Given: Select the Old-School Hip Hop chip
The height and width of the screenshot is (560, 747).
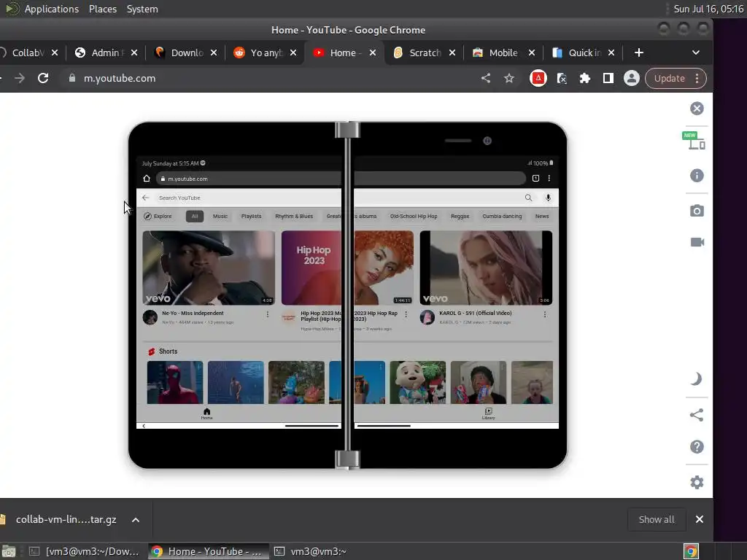Looking at the screenshot, I should 414,216.
